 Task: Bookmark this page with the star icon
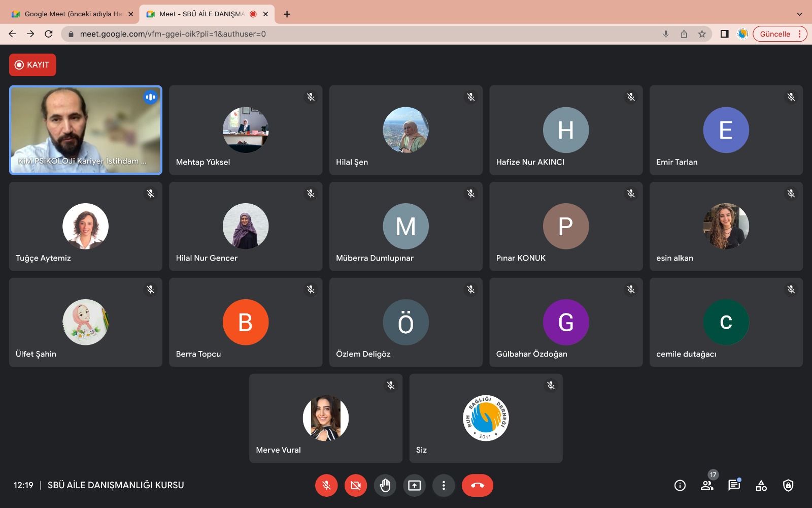(702, 34)
